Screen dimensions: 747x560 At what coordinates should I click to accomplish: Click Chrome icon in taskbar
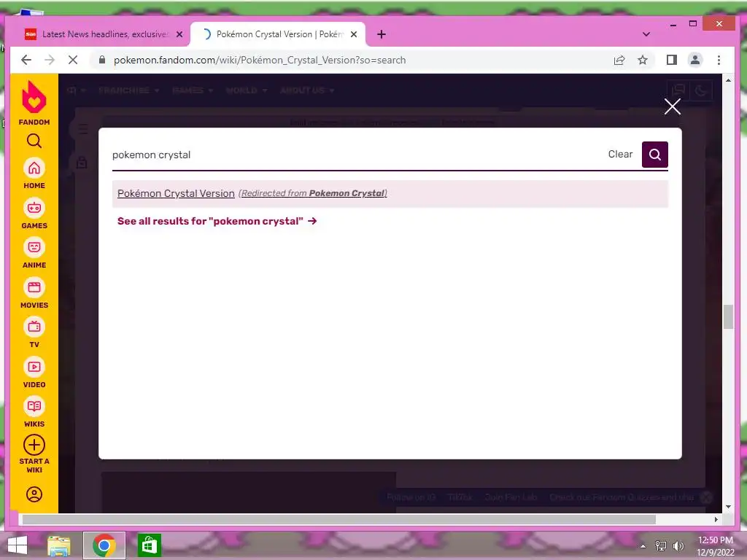tap(104, 545)
